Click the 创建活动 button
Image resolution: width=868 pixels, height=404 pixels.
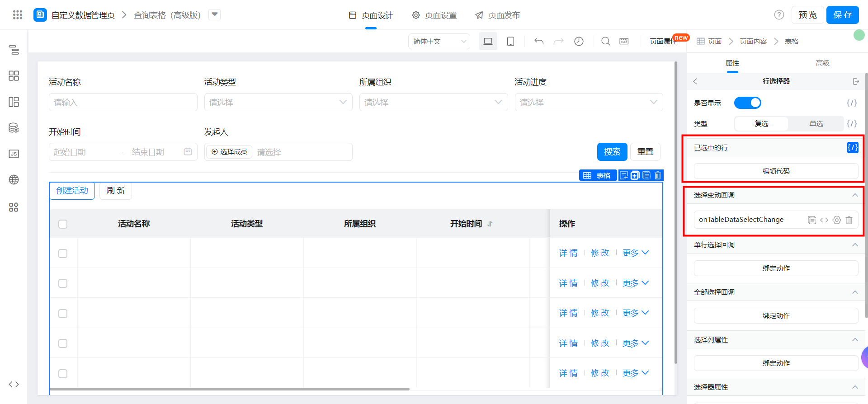pyautogui.click(x=72, y=191)
